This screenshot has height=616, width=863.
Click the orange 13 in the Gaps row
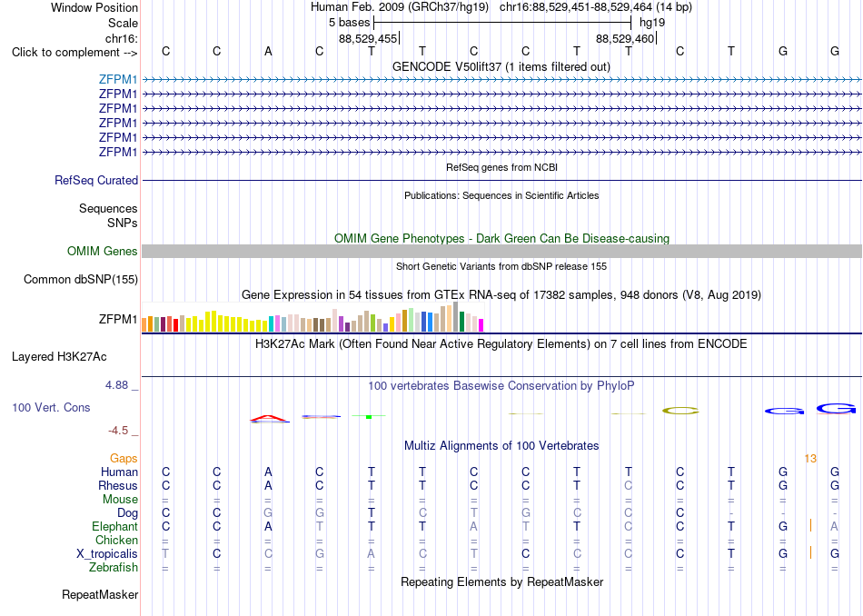810,459
